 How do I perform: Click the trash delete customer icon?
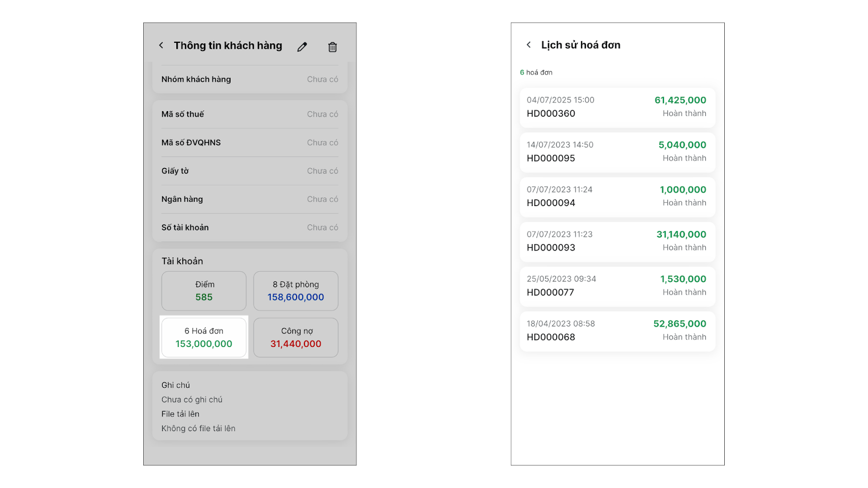(x=333, y=47)
